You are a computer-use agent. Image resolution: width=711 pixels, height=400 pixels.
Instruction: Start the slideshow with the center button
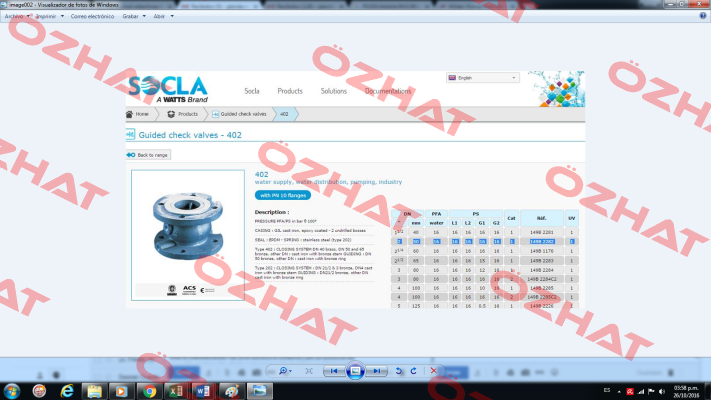click(x=356, y=371)
